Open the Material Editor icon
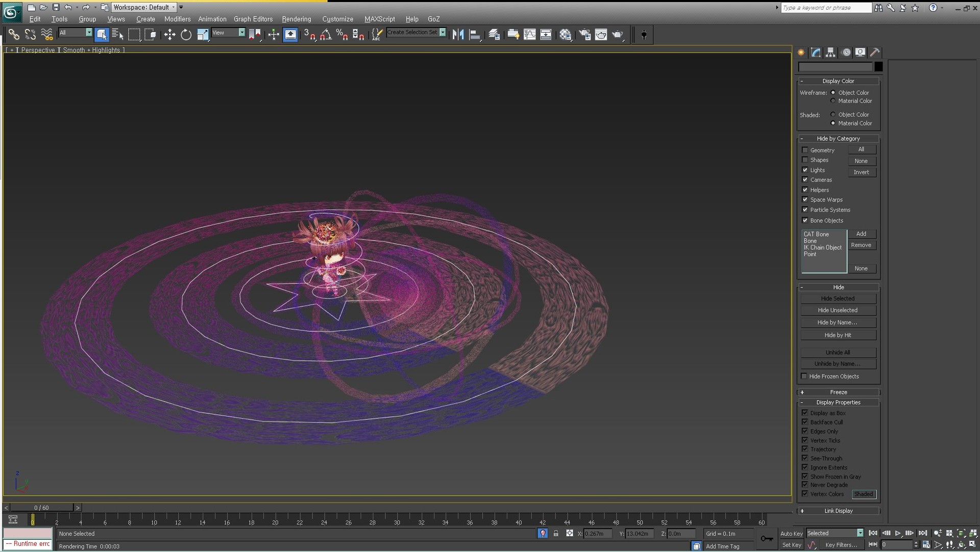This screenshot has width=980, height=552. tap(565, 35)
